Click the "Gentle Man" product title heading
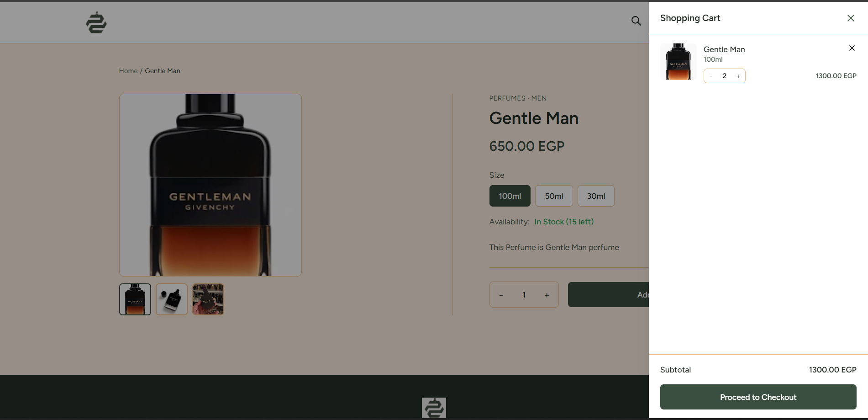 point(534,118)
